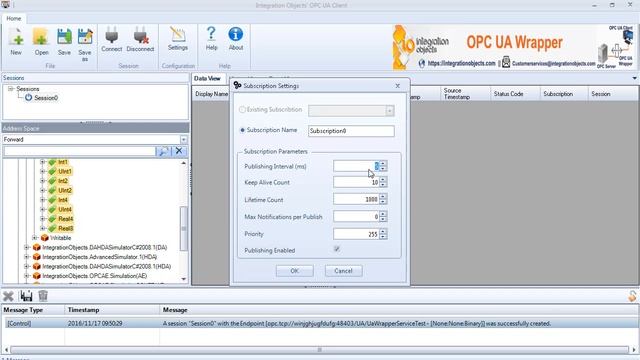Collapse the Sessions tree node
The image size is (640, 360).
click(11, 89)
